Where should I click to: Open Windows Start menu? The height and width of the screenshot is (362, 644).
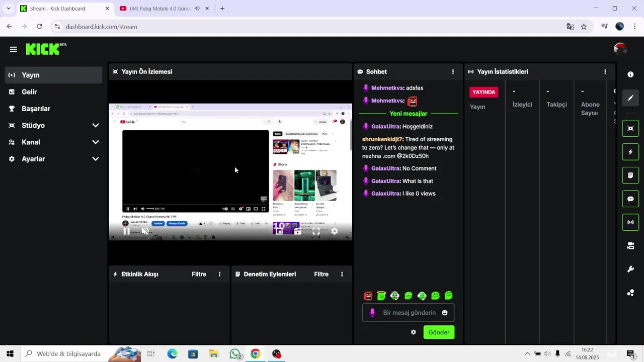[10, 354]
